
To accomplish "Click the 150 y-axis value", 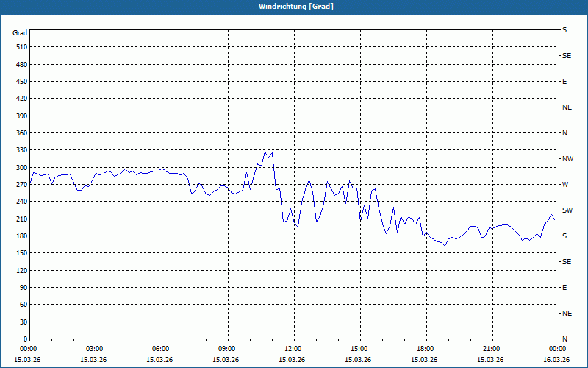I will [22, 253].
